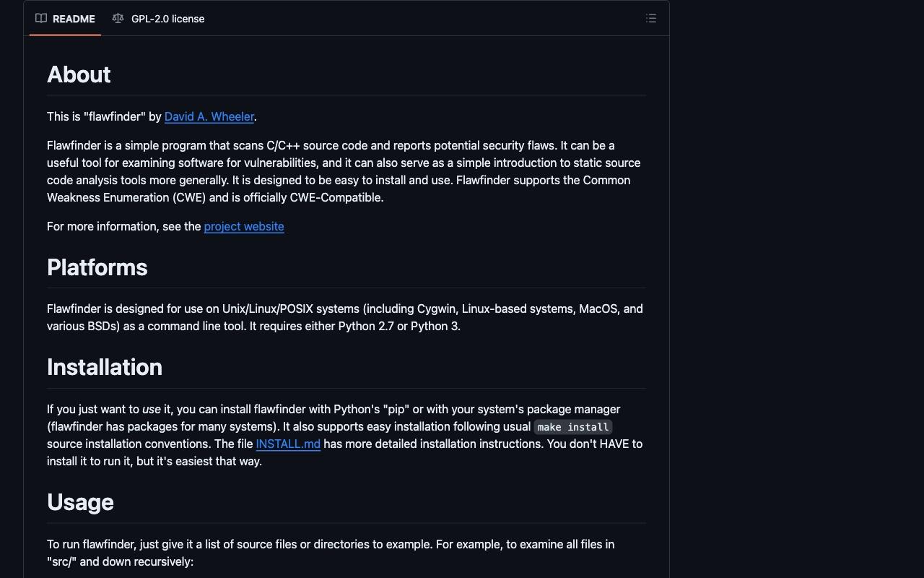Click the license scale icon
The width and height of the screenshot is (924, 578).
118,19
